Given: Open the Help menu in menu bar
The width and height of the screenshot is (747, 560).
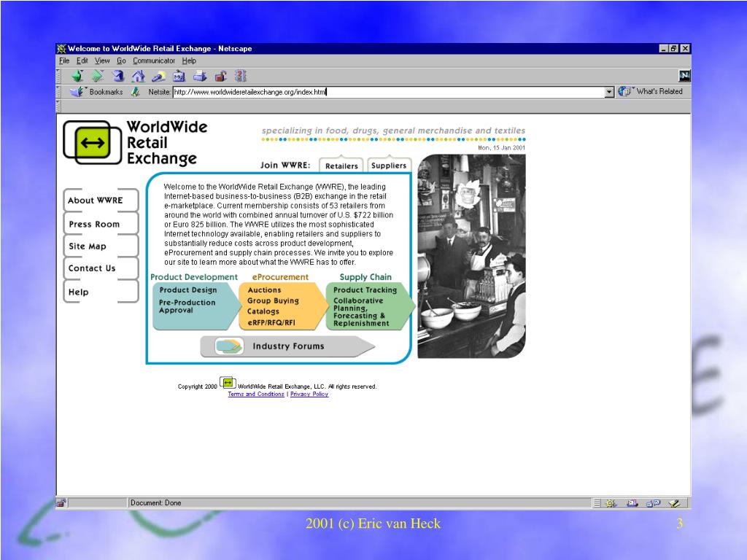Looking at the screenshot, I should click(189, 61).
